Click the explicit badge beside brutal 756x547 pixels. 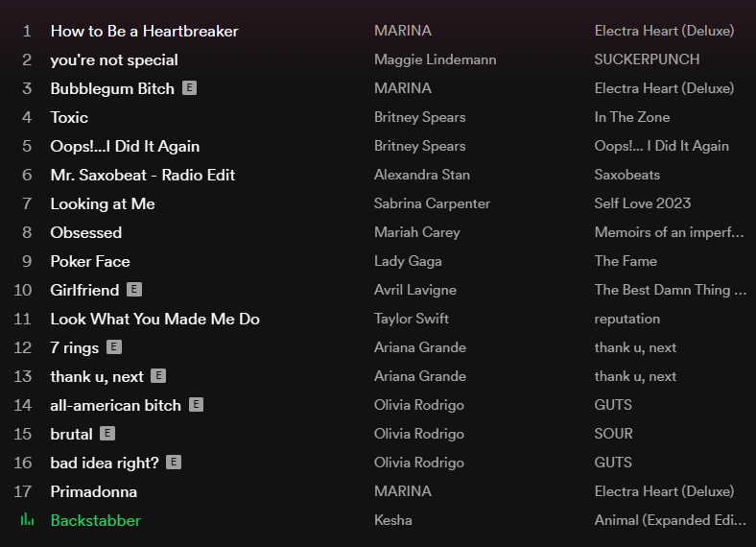107,434
